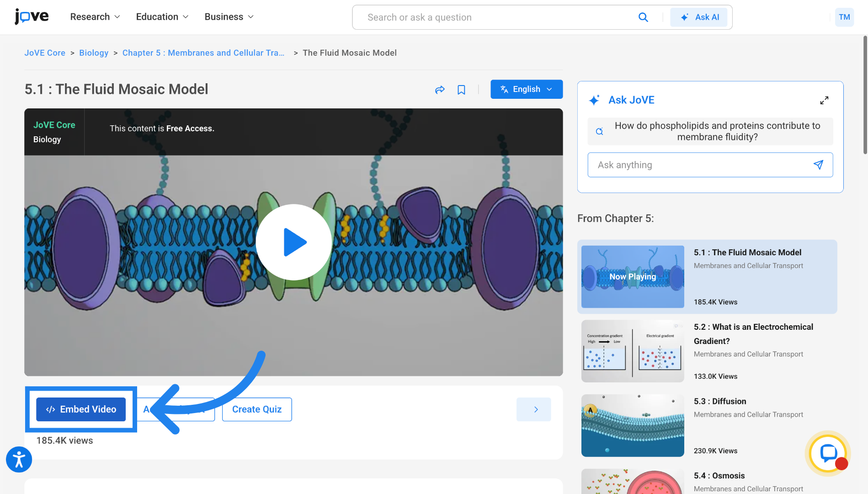The width and height of the screenshot is (868, 494).
Task: Open the 5.1 Now Playing thumbnail
Action: pyautogui.click(x=633, y=277)
